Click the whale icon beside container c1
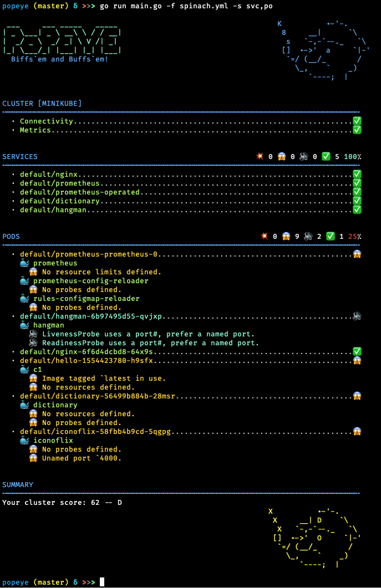The height and width of the screenshot is (588, 381). pos(25,370)
